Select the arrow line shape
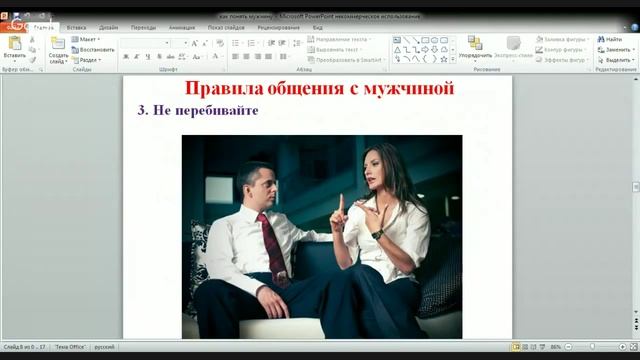This screenshot has height=360, width=640. [x=416, y=40]
